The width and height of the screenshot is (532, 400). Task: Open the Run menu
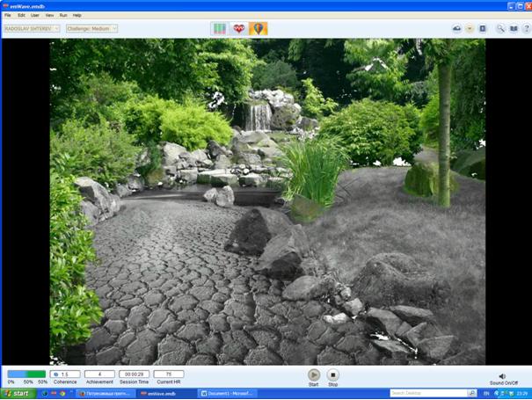point(63,15)
